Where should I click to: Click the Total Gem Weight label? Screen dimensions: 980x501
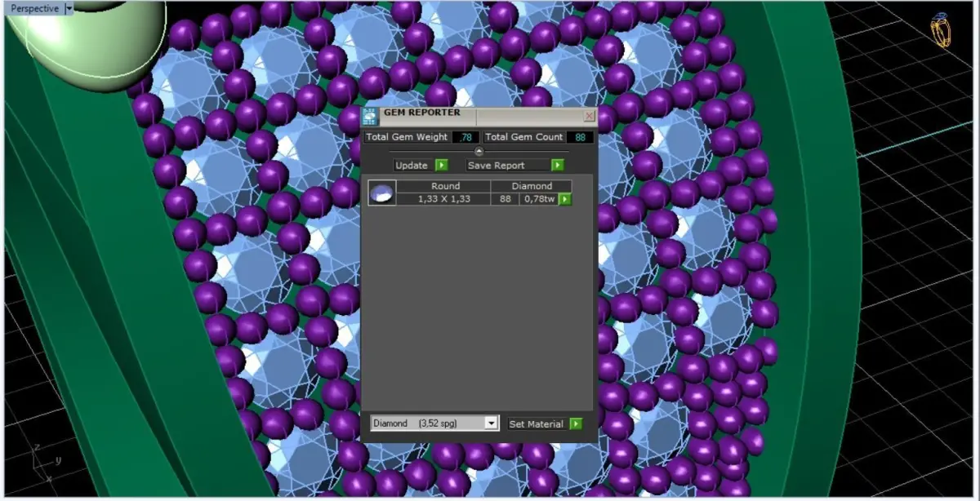(x=407, y=137)
